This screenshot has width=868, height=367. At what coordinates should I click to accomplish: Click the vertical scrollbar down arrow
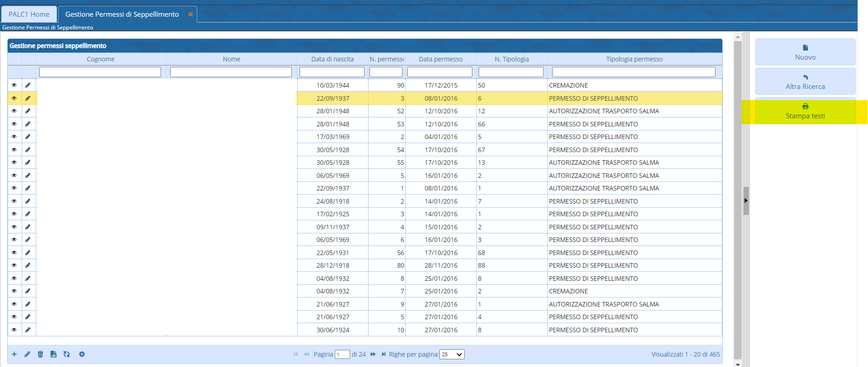click(738, 364)
